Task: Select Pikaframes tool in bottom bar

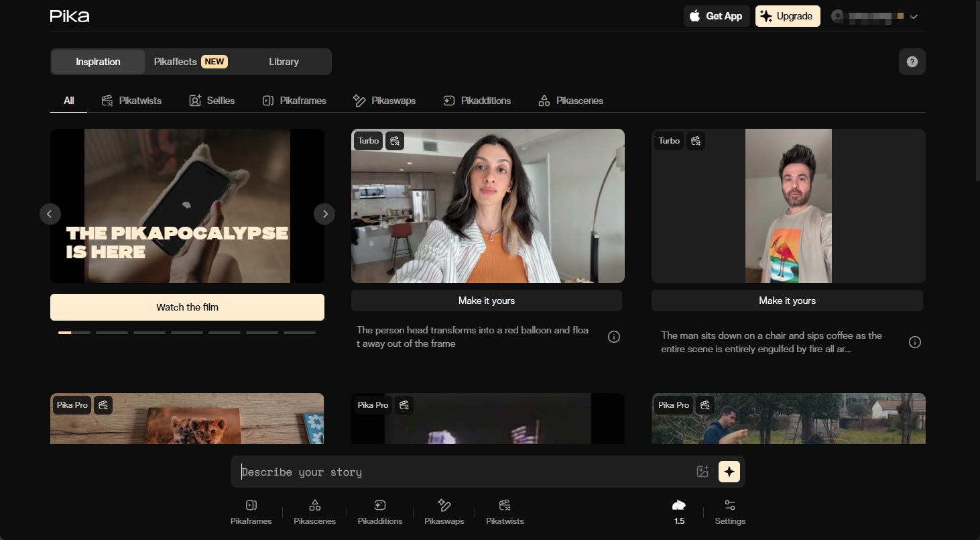Action: (x=251, y=512)
